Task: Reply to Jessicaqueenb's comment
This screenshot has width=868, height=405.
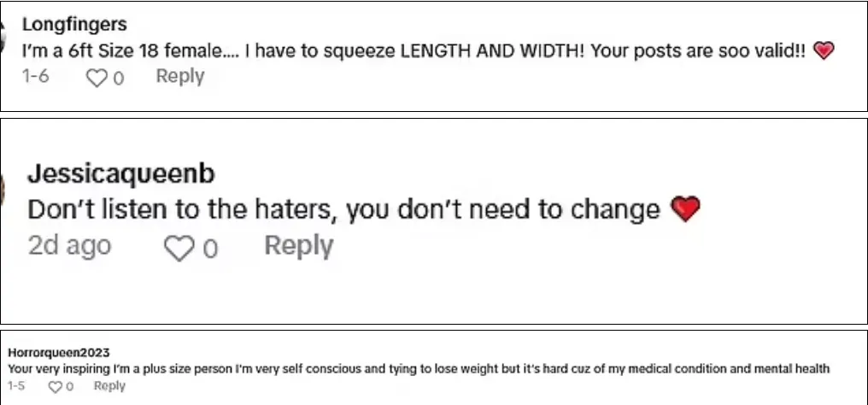Action: (x=299, y=246)
